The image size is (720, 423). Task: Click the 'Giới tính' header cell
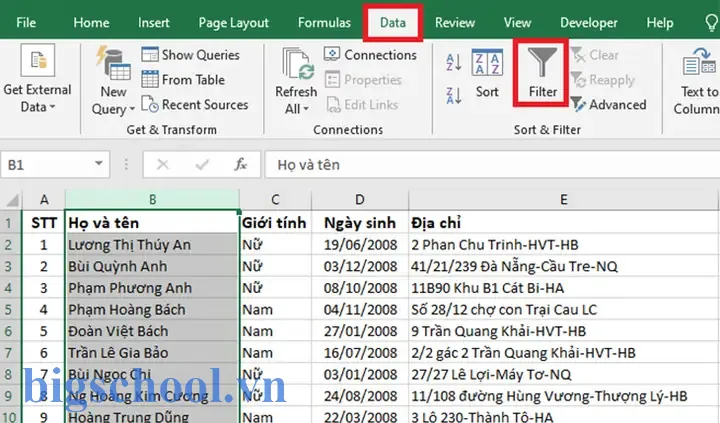(275, 223)
